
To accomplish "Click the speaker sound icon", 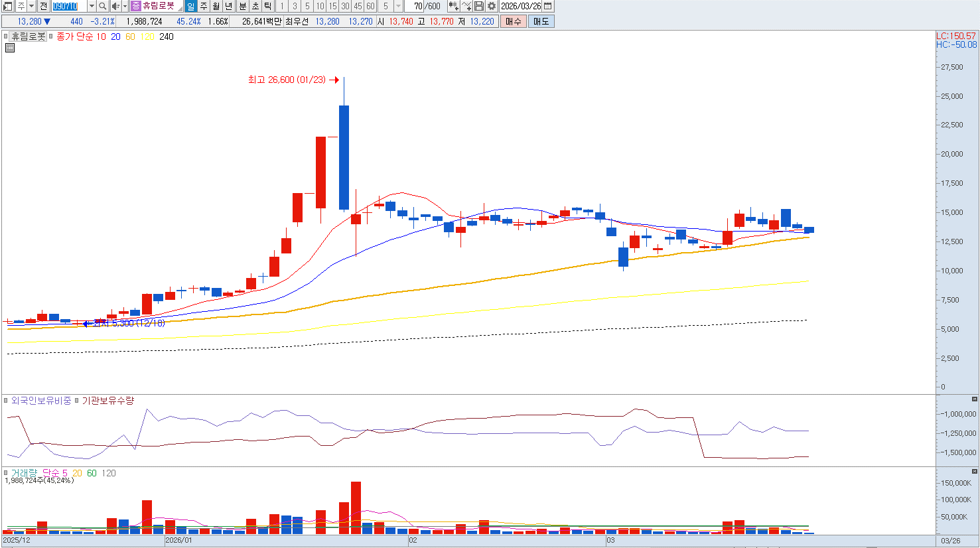I will point(115,6).
